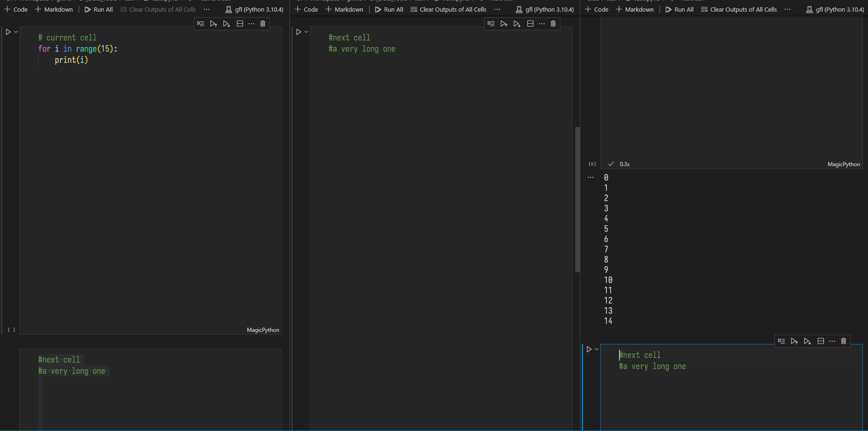Delete the '#next cell' cell in right notebook

844,341
